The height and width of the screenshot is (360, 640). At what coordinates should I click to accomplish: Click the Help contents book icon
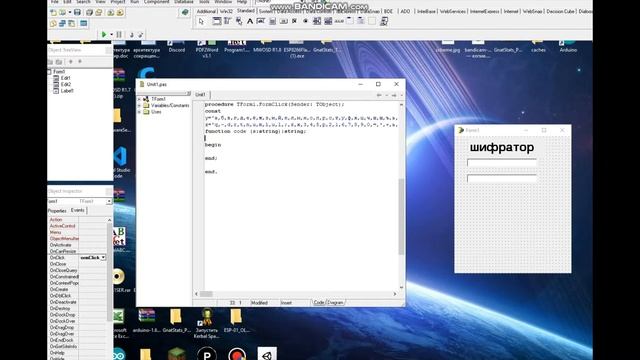pos(185,13)
